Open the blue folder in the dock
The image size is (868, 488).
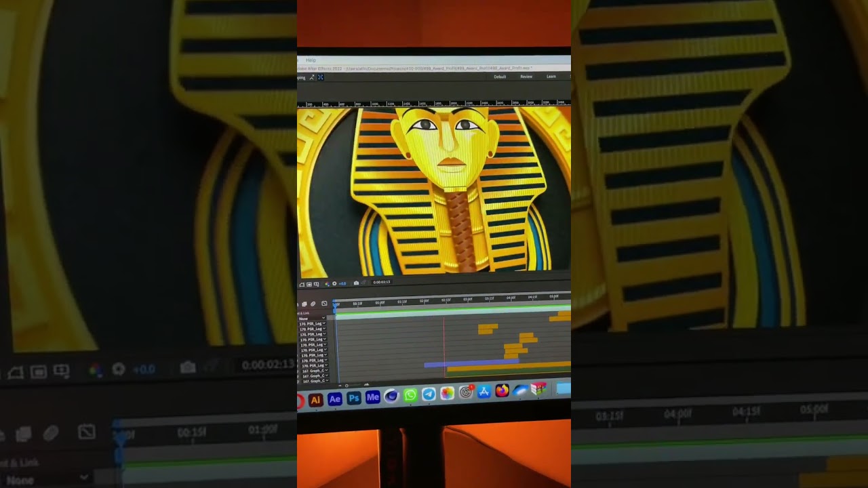[x=564, y=388]
